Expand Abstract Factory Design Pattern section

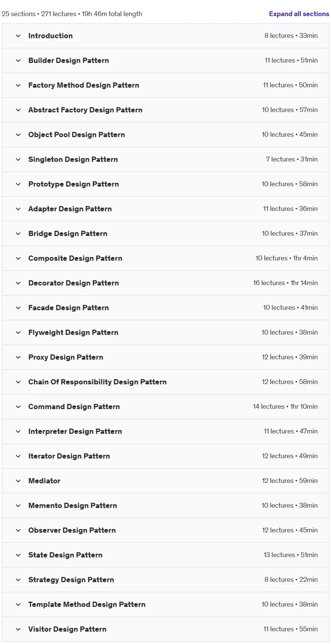(165, 110)
